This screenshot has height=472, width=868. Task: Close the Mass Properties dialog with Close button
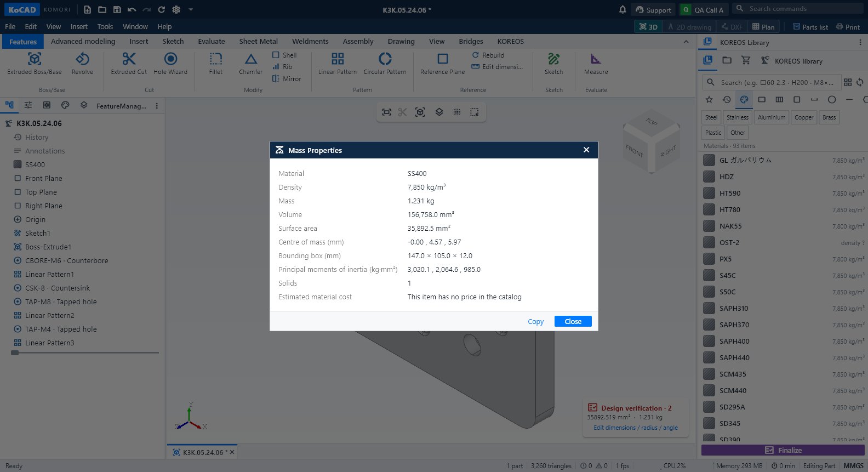click(573, 322)
